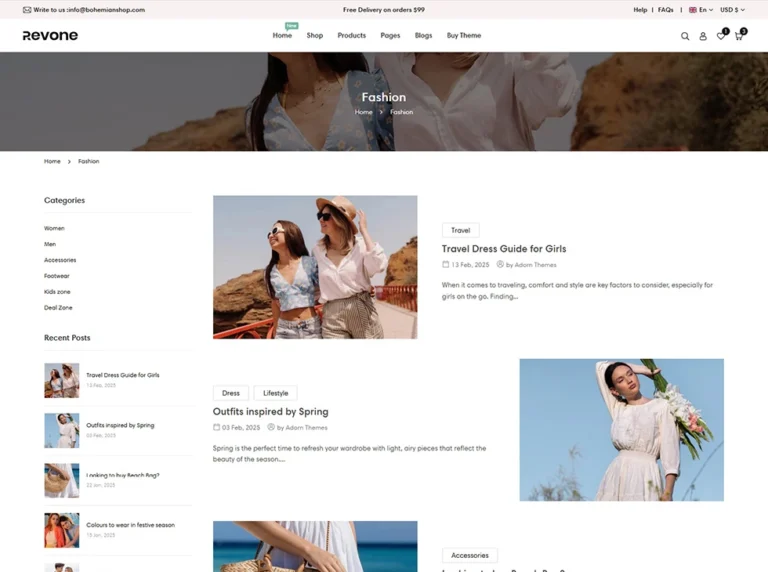Select the Deal Zone category
The image size is (768, 572).
(58, 308)
